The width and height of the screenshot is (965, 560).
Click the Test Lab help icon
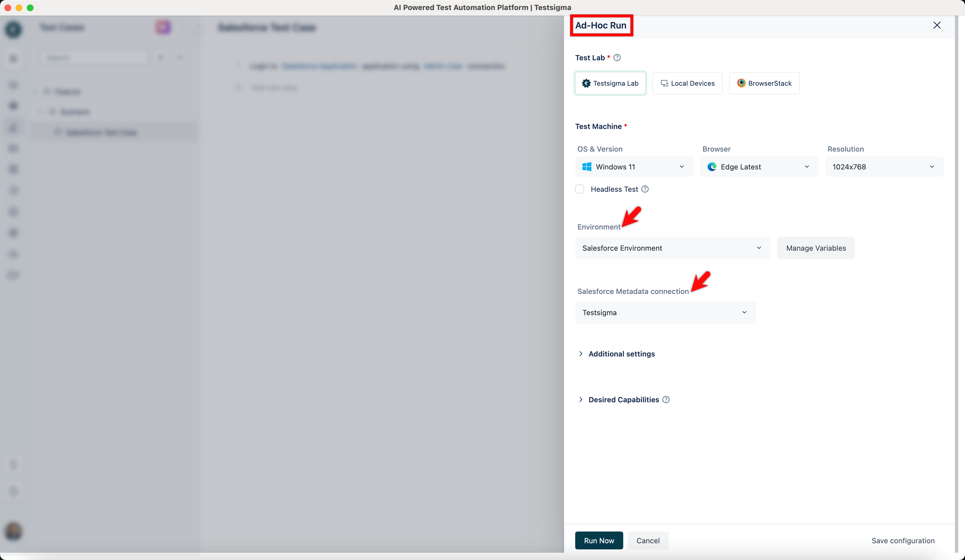[x=617, y=58]
